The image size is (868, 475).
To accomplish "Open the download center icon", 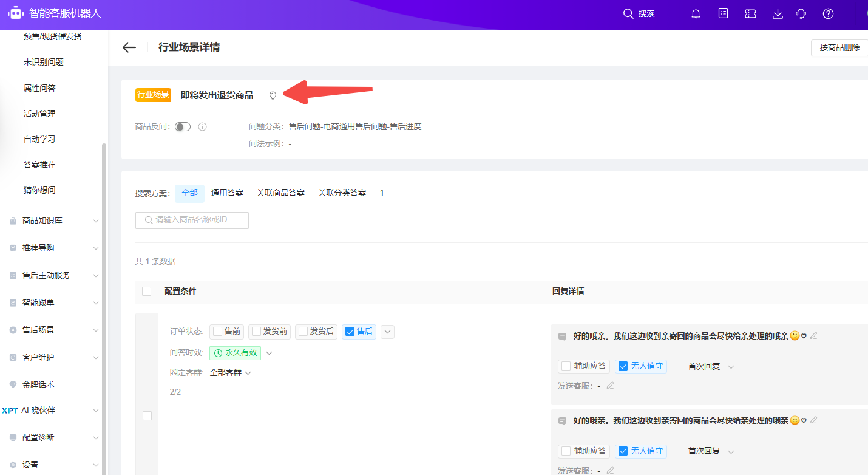I will [x=778, y=14].
